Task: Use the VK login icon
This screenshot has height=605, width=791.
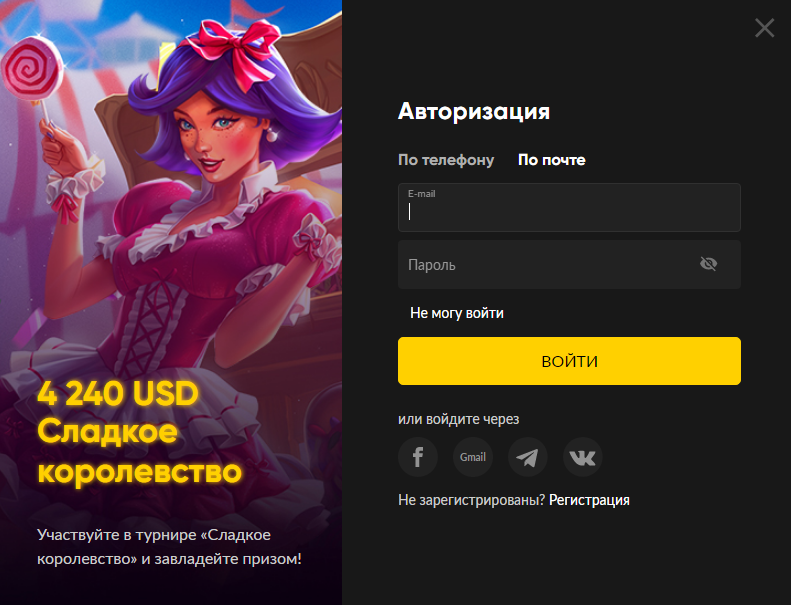Action: (583, 457)
